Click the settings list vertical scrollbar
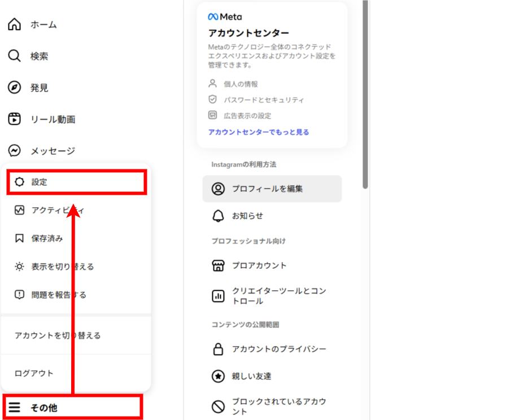The width and height of the screenshot is (511, 420). pyautogui.click(x=365, y=96)
